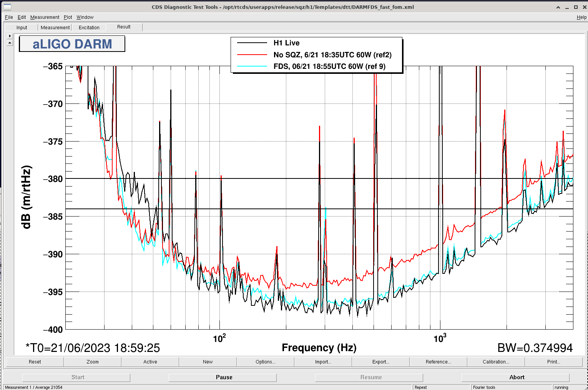Pause the running measurement
Viewport: 588px width, 390px height.
click(x=224, y=377)
